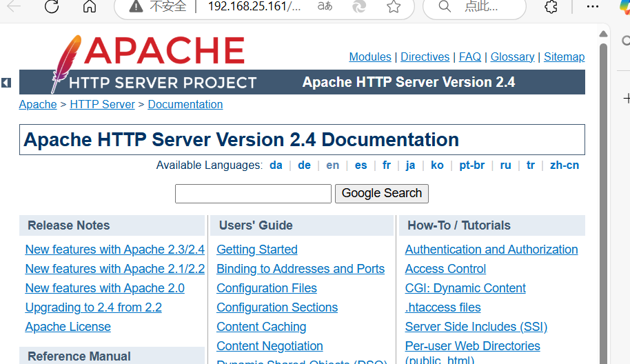Switch language to es
Viewport: 630px width, 364px height.
pos(360,165)
